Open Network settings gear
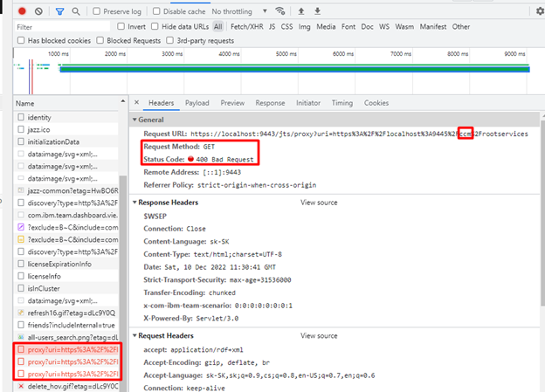Screen dimensions: 545x392 click(x=540, y=11)
